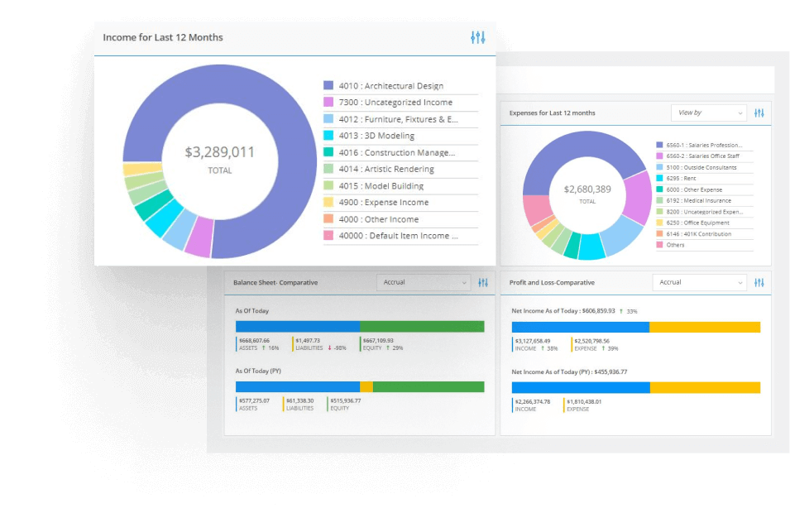This screenshot has width=790, height=532.
Task: Open the Income chart filter settings icon
Action: pos(478,37)
